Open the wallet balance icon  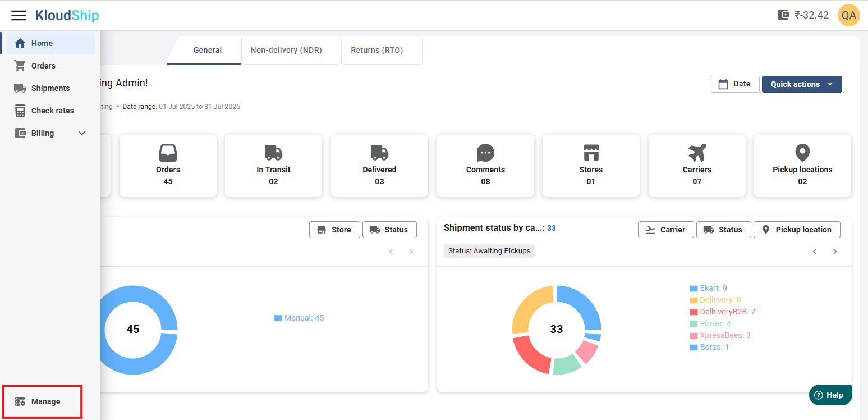[x=784, y=15]
